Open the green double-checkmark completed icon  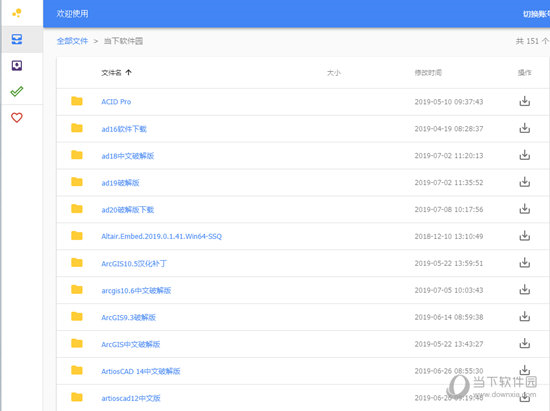click(x=17, y=92)
